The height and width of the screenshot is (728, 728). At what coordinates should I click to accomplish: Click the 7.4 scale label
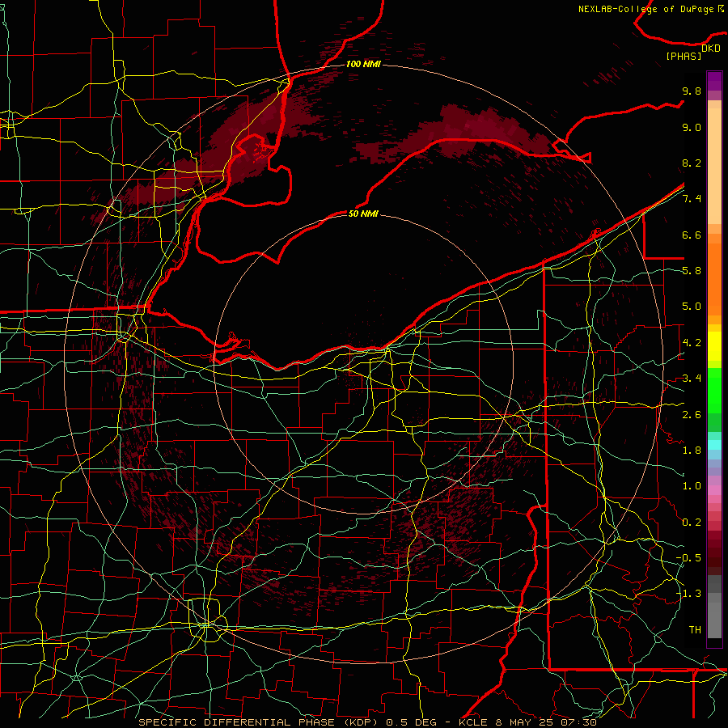point(692,199)
